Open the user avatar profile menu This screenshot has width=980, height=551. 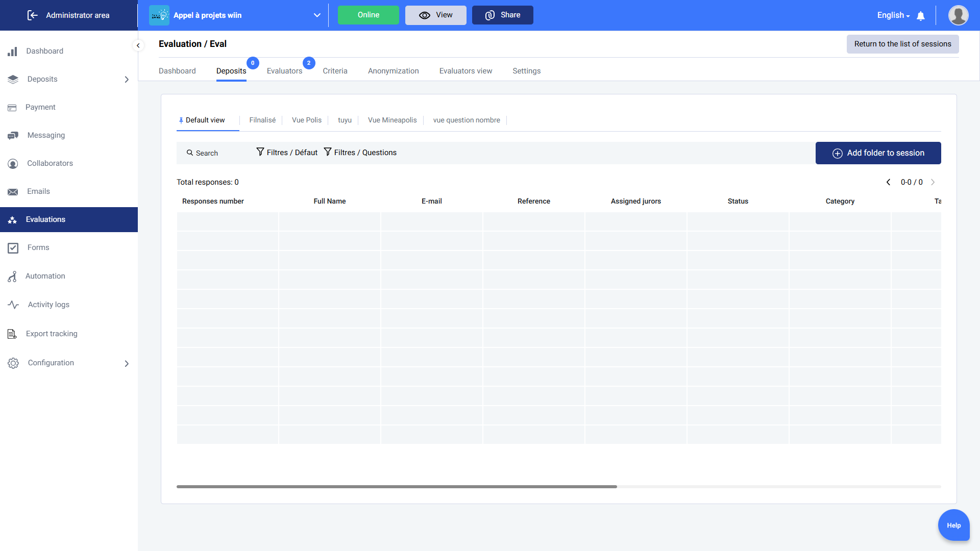coord(958,15)
